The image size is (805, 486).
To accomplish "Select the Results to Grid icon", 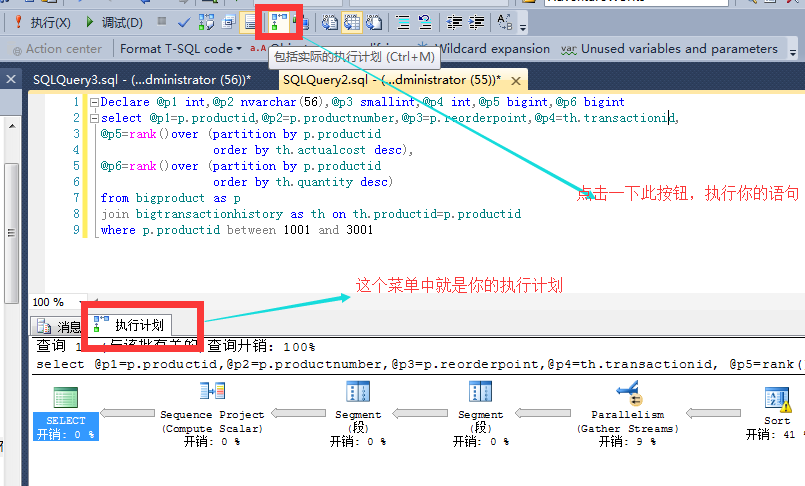I will click(352, 22).
